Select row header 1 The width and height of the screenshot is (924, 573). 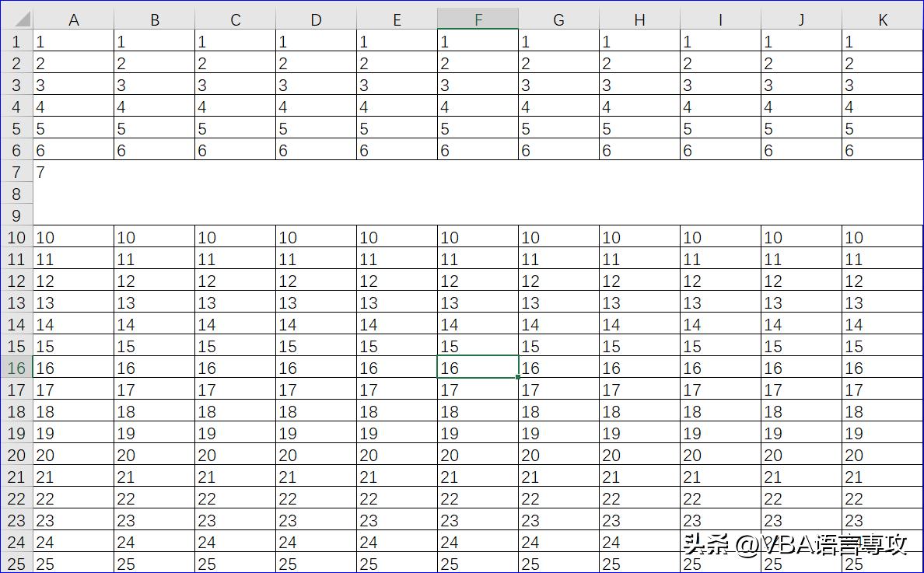coord(16,41)
